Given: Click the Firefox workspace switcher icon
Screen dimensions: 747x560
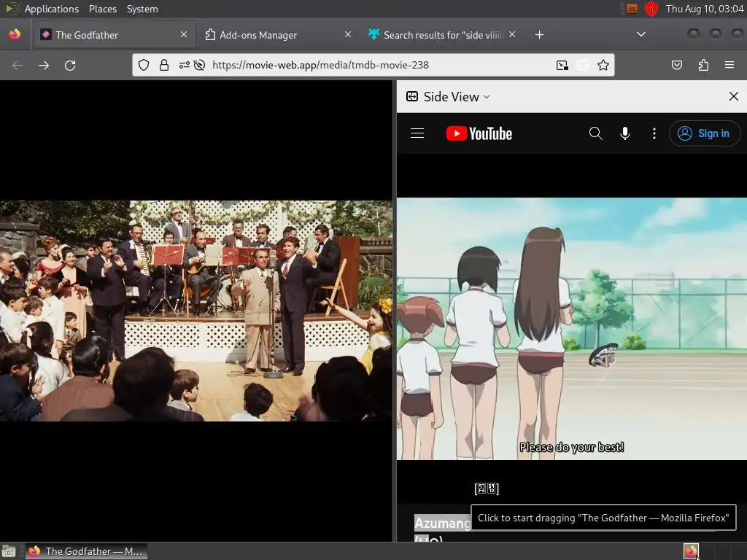Looking at the screenshot, I should tap(691, 551).
